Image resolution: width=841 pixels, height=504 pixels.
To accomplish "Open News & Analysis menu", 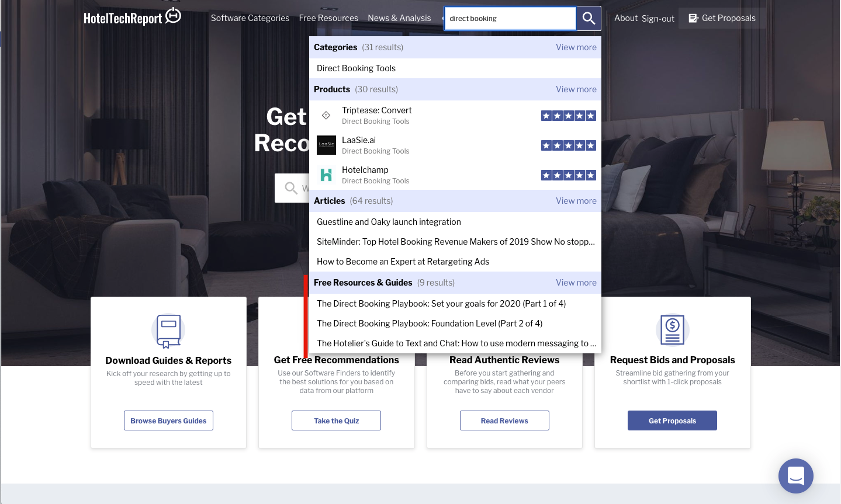I will coord(399,18).
